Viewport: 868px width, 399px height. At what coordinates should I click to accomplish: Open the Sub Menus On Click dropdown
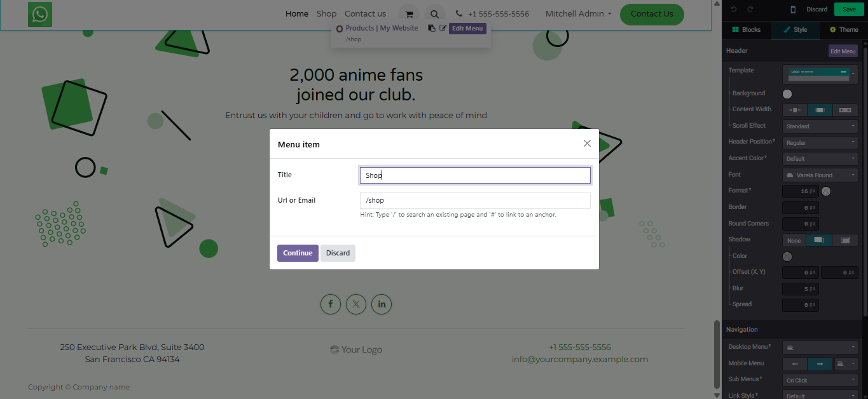(820, 381)
